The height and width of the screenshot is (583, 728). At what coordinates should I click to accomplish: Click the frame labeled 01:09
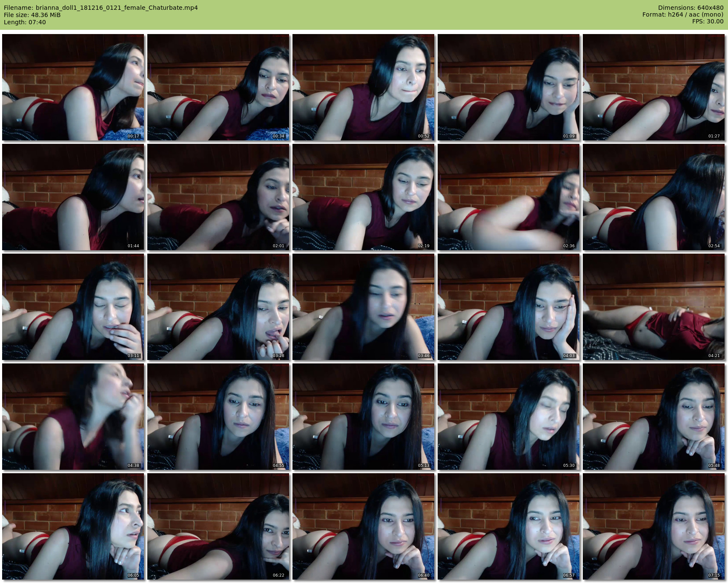coord(508,87)
